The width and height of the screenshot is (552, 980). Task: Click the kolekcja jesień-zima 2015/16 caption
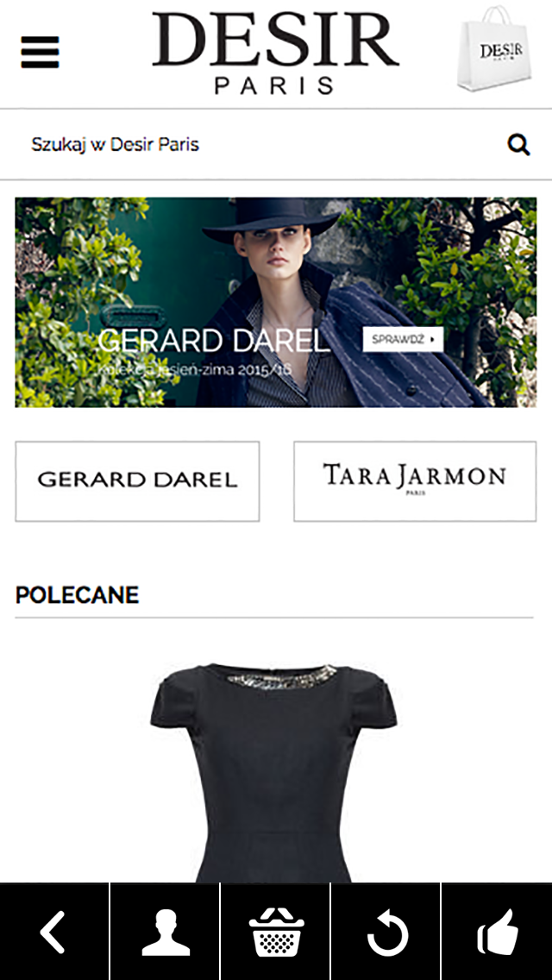194,369
